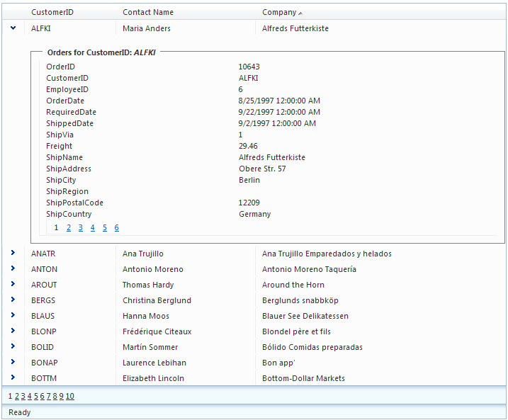
Task: Open customer grid page 9
Action: [61, 396]
